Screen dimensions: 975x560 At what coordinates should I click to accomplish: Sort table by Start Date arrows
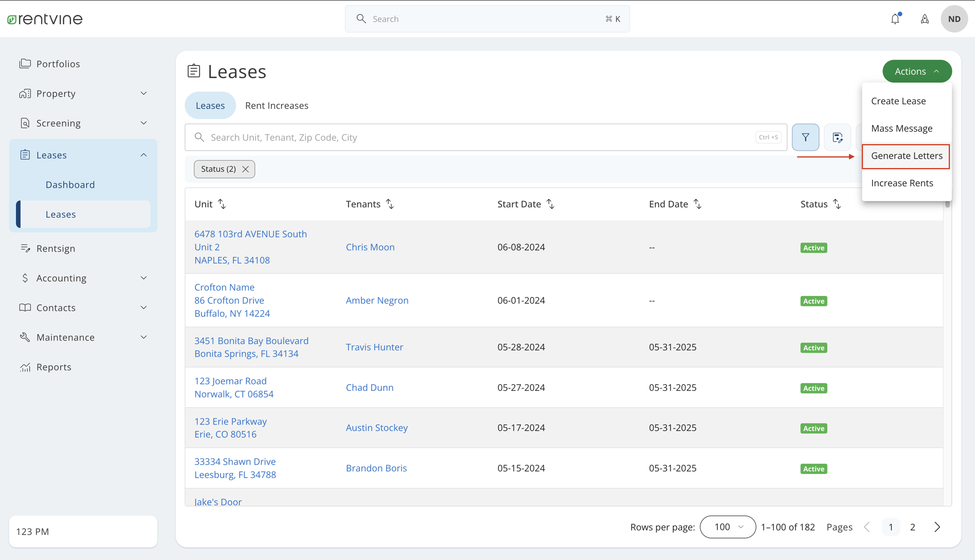point(550,204)
